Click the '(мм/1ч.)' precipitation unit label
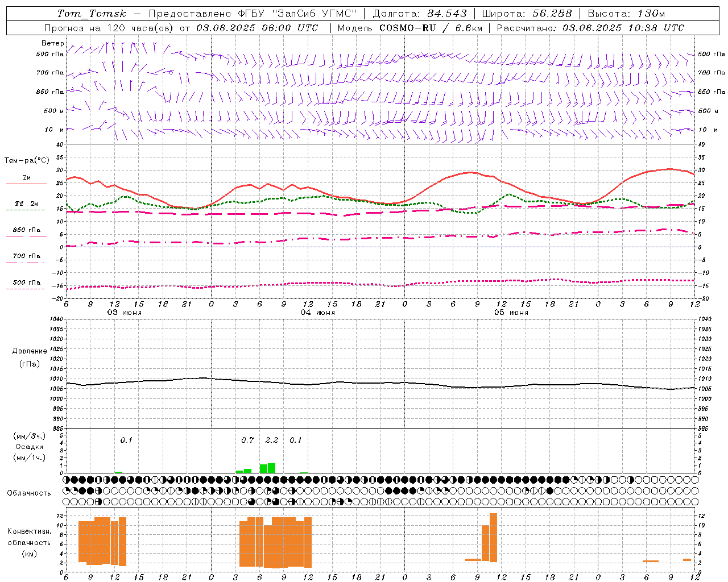This screenshot has height=582, width=728. click(30, 458)
